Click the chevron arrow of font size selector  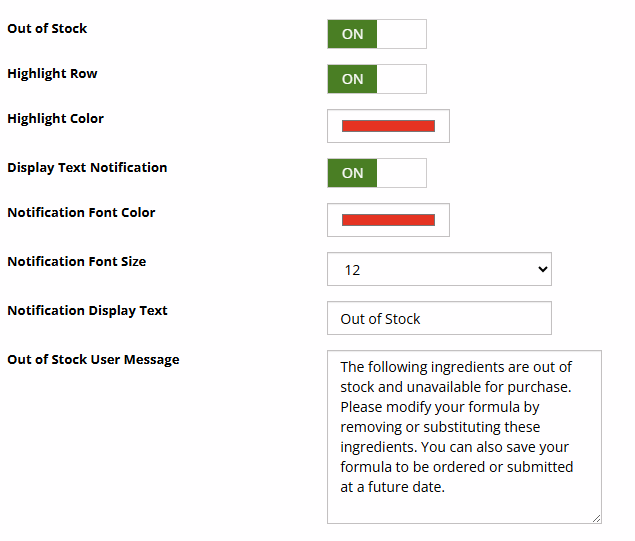tap(543, 269)
